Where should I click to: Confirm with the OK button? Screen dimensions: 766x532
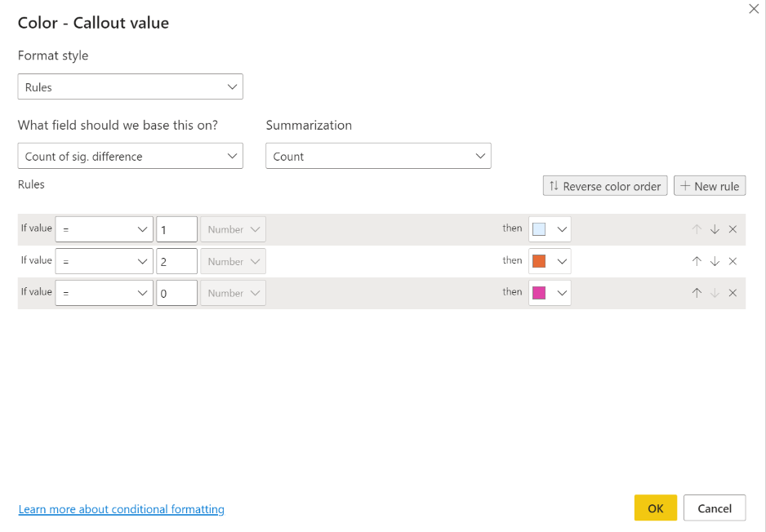[656, 508]
